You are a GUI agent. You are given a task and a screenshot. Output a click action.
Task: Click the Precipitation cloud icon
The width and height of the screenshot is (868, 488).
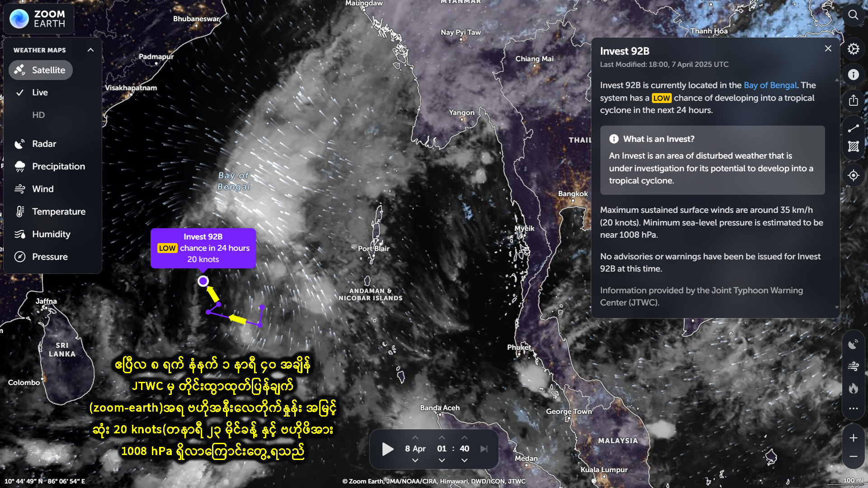[19, 166]
